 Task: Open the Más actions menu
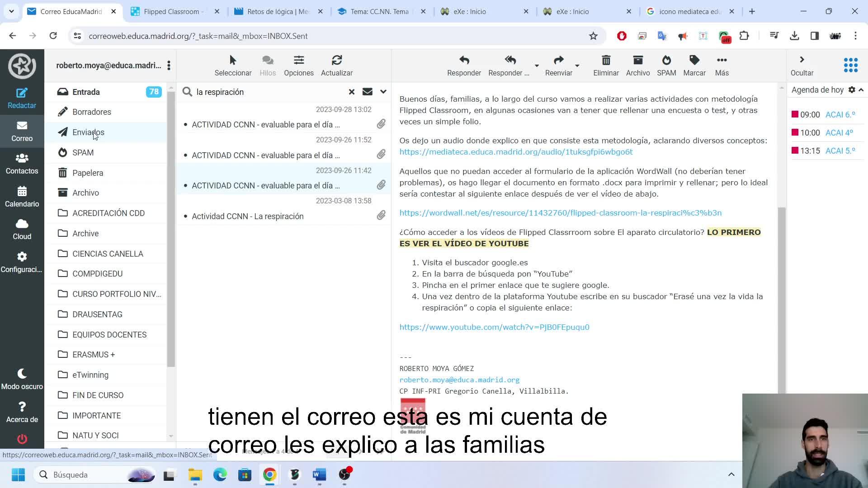722,66
